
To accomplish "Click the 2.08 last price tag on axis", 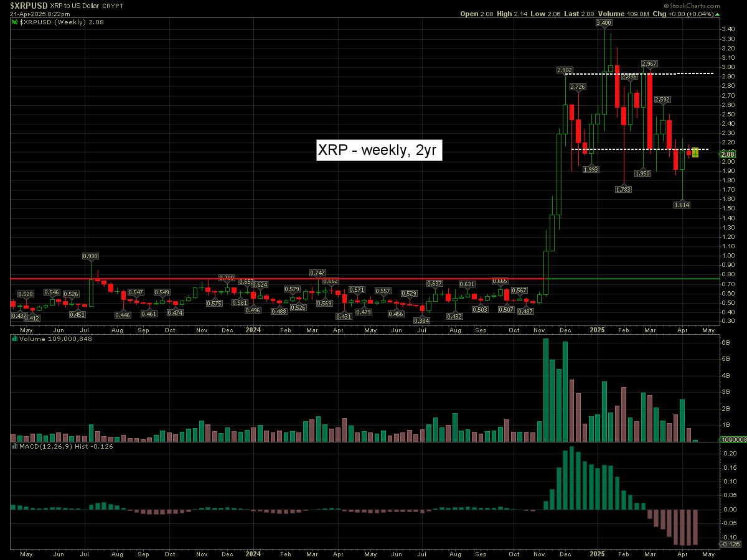I will [x=729, y=153].
